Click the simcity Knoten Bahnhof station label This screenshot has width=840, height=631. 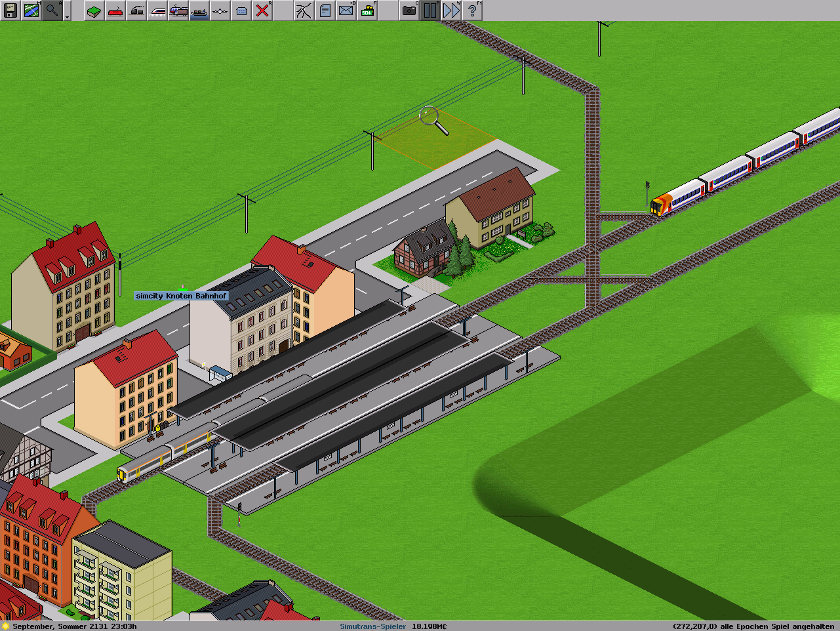click(181, 296)
